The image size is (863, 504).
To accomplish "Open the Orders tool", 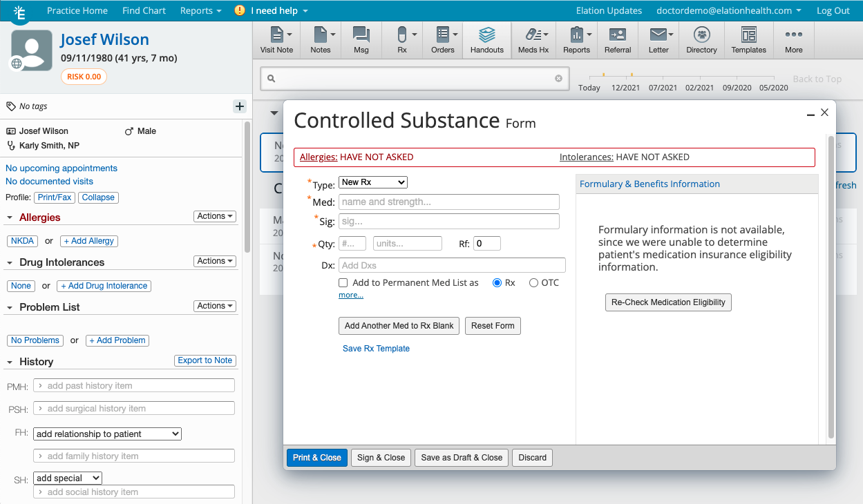I will tap(442, 39).
